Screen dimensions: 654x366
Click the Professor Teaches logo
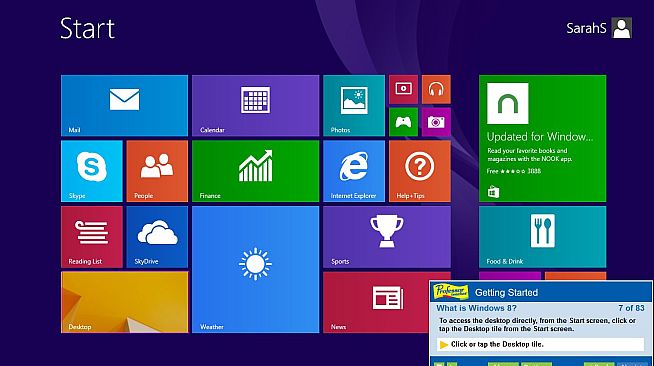coord(451,291)
